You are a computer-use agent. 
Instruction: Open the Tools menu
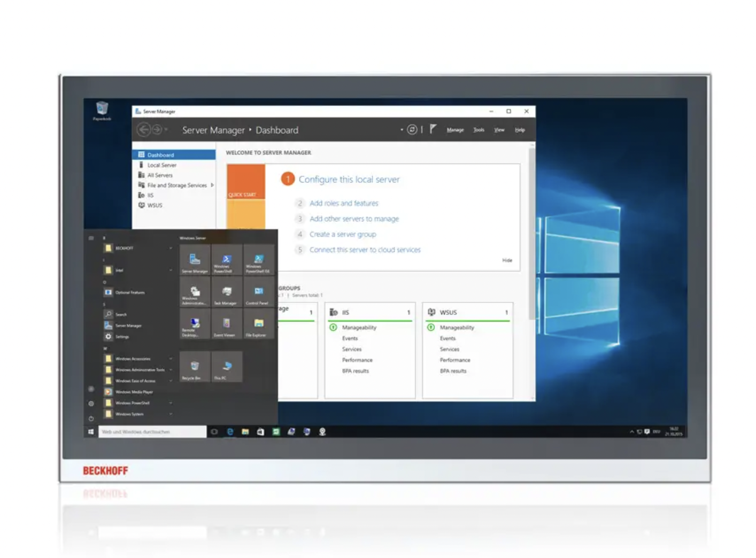479,130
